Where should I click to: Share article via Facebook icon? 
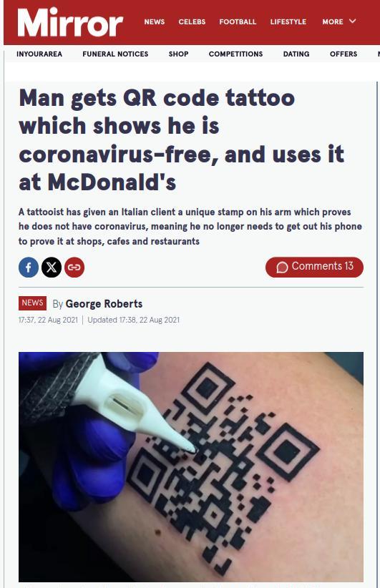29,268
